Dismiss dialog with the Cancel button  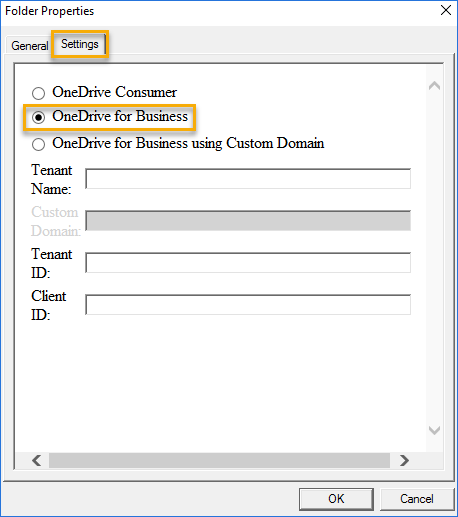[x=417, y=499]
